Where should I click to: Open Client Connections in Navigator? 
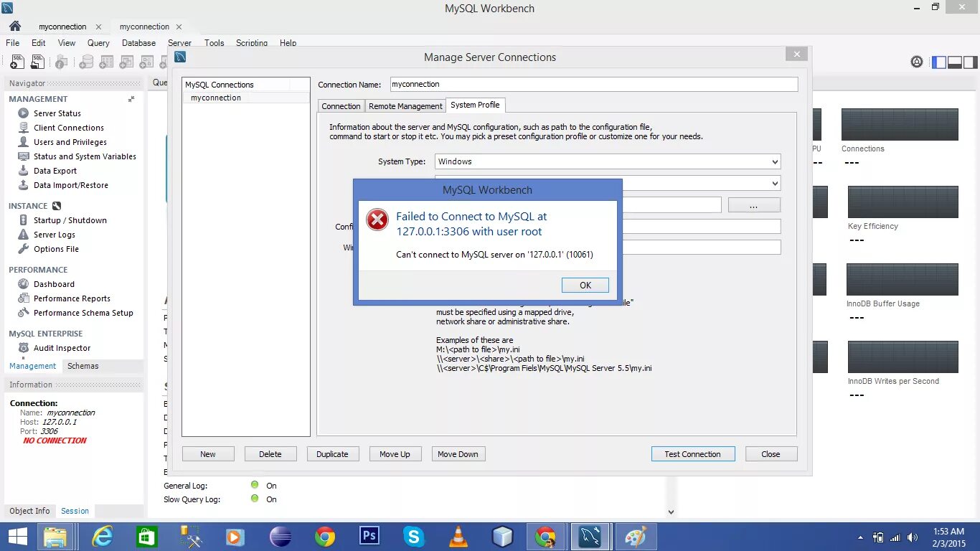tap(68, 128)
